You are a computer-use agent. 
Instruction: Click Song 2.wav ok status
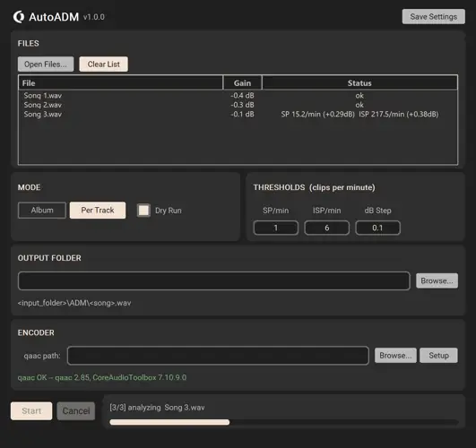pyautogui.click(x=359, y=105)
